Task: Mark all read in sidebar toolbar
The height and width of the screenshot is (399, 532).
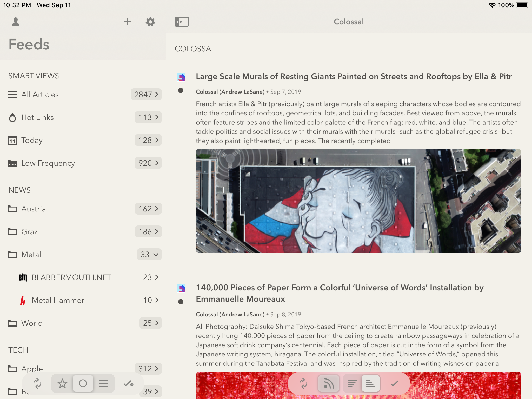Action: point(128,383)
